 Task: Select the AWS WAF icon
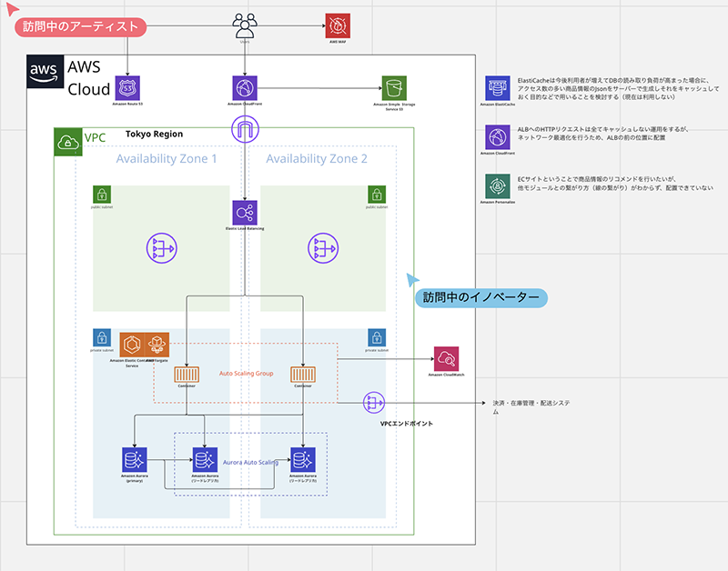(338, 25)
